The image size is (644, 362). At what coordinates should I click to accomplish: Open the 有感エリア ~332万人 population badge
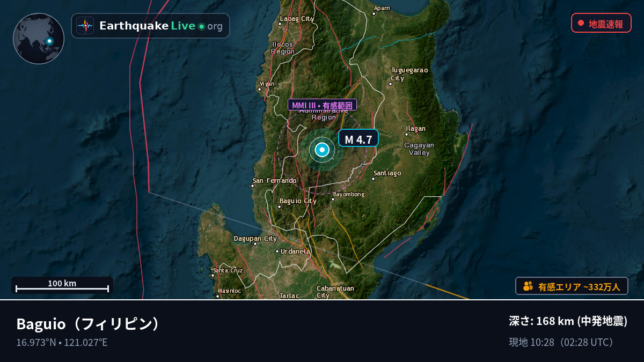(572, 286)
